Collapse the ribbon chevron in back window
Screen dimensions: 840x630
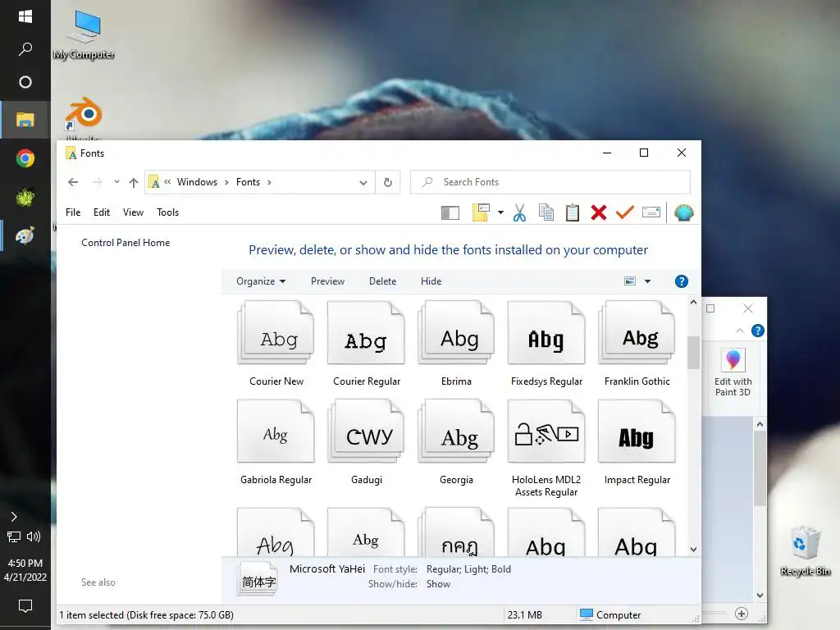pos(740,331)
